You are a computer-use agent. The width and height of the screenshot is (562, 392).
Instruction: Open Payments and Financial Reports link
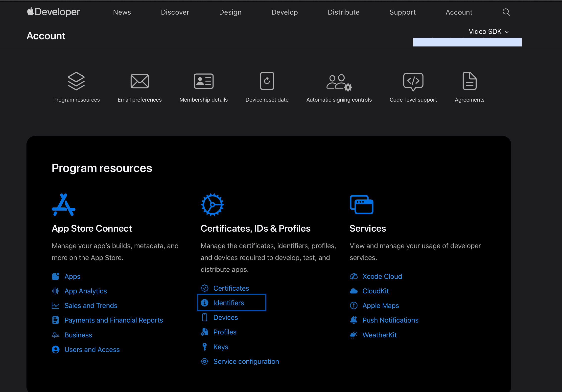pos(114,320)
